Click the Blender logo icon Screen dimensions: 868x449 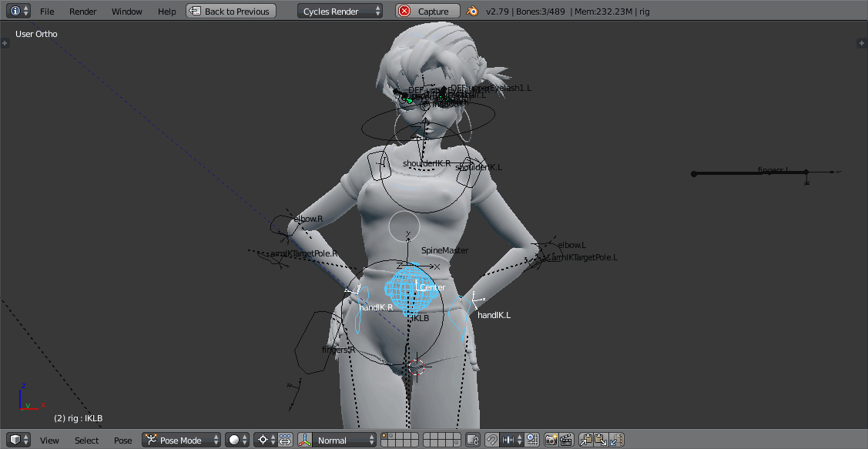tap(472, 11)
